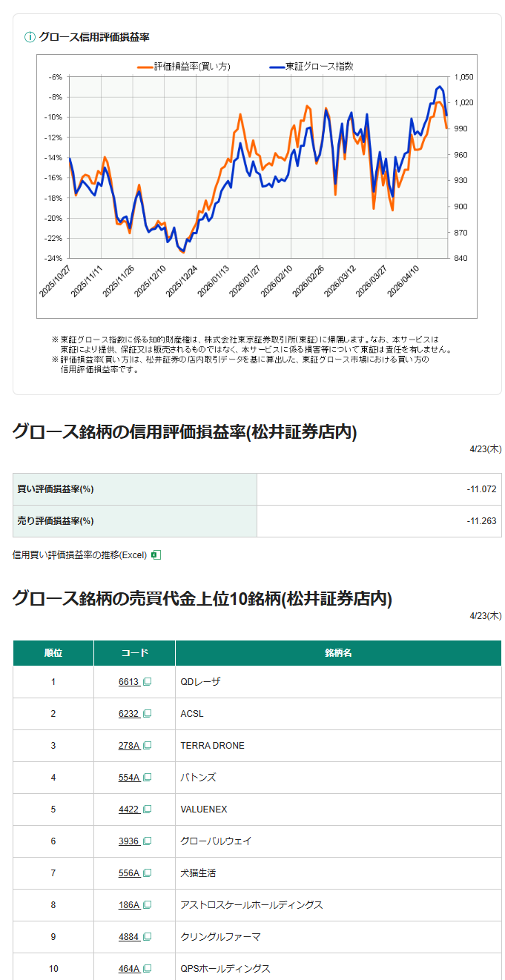505x980 pixels.
Task: Click the blue 東証グロース指数 legend swatch
Action: coord(277,67)
